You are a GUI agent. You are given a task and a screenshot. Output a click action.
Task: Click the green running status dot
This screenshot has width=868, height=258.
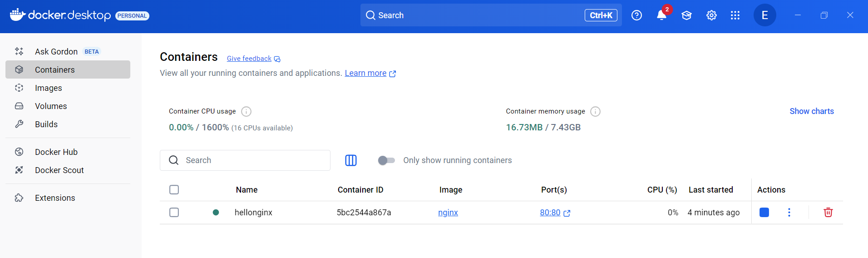(216, 213)
